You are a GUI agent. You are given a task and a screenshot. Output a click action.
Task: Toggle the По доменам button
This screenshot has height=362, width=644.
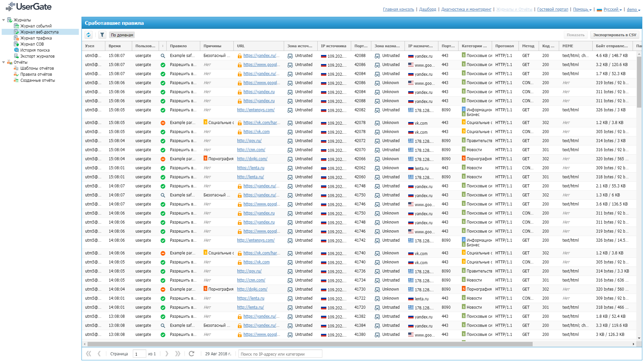pyautogui.click(x=122, y=35)
